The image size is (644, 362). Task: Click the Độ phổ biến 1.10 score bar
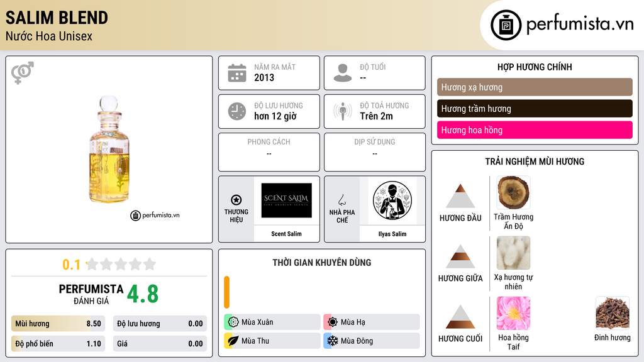tap(58, 344)
